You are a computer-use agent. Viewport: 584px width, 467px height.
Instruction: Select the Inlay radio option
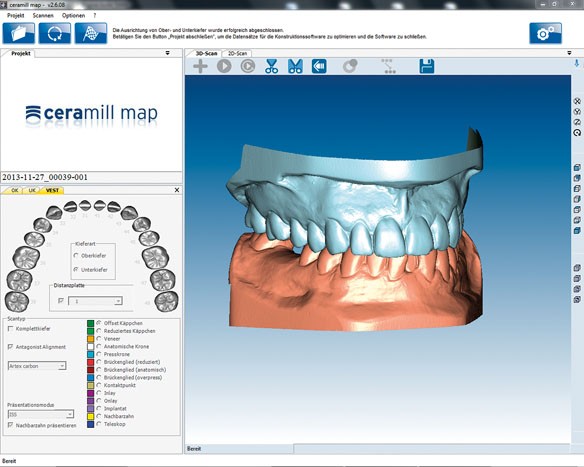point(99,393)
